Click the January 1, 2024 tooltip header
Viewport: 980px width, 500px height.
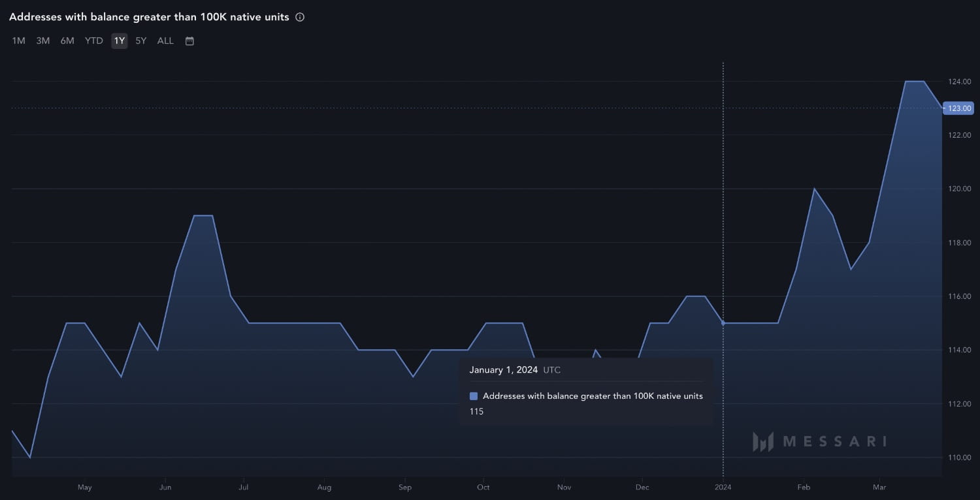pos(504,369)
